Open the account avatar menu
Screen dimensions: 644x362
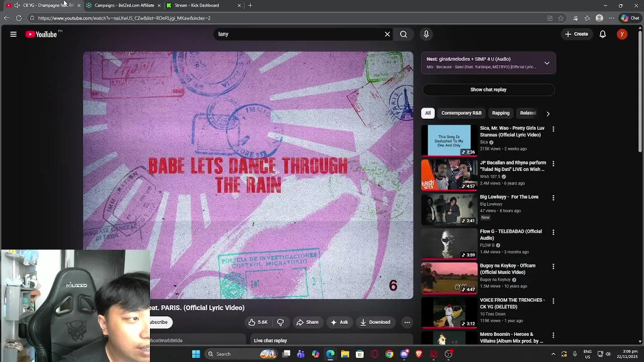[622, 34]
